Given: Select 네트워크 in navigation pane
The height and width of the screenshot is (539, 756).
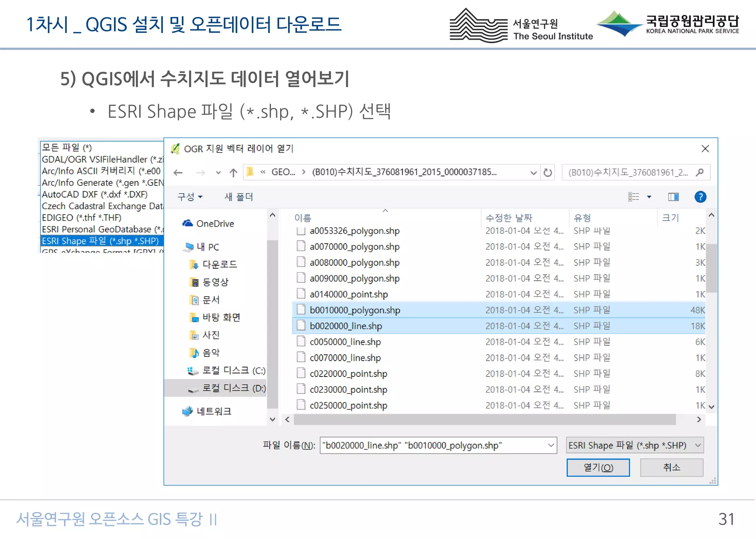Looking at the screenshot, I should pyautogui.click(x=207, y=411).
